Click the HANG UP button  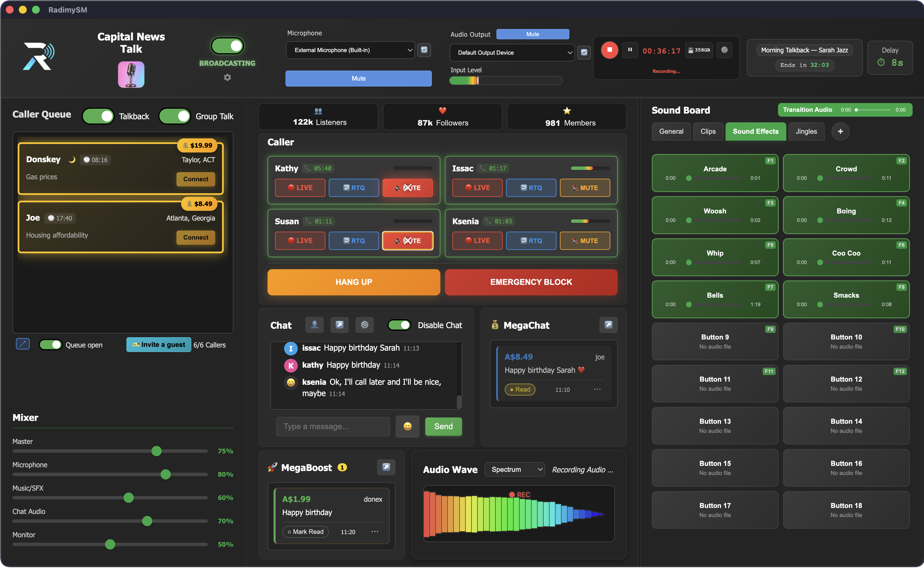pos(354,282)
